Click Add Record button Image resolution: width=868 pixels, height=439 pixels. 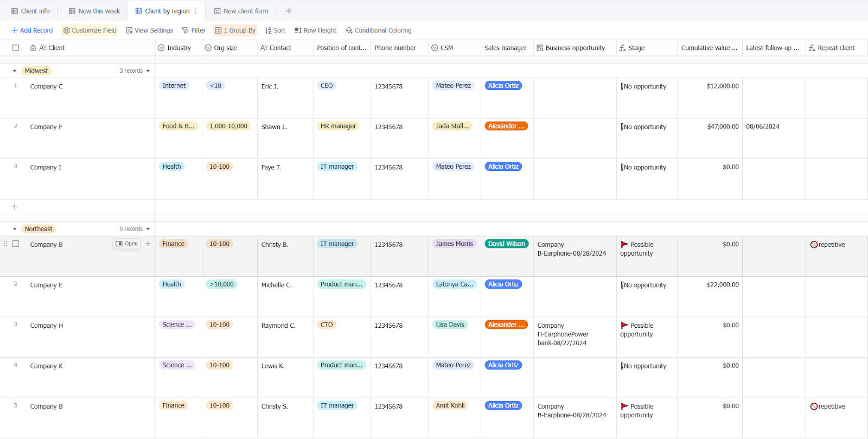pos(32,30)
